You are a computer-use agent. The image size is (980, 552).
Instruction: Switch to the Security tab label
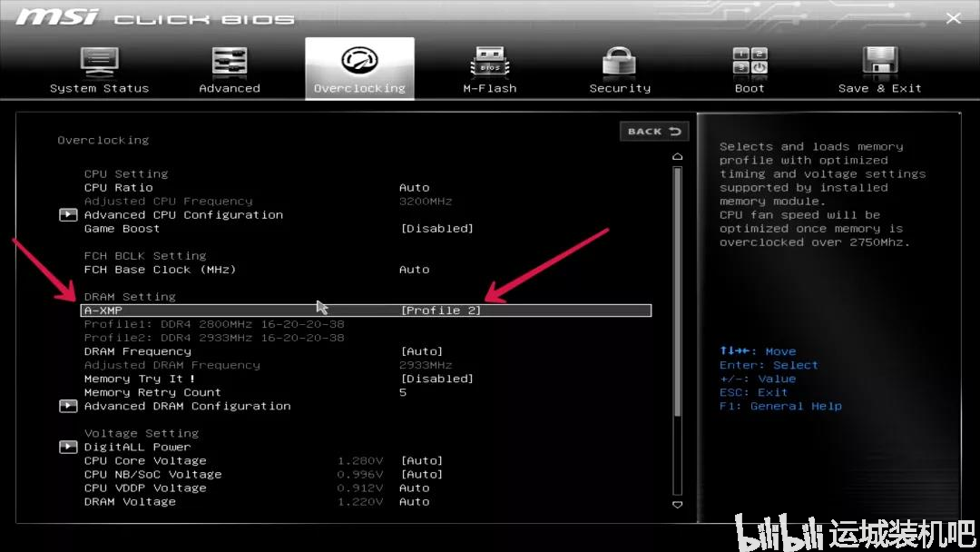coord(620,88)
